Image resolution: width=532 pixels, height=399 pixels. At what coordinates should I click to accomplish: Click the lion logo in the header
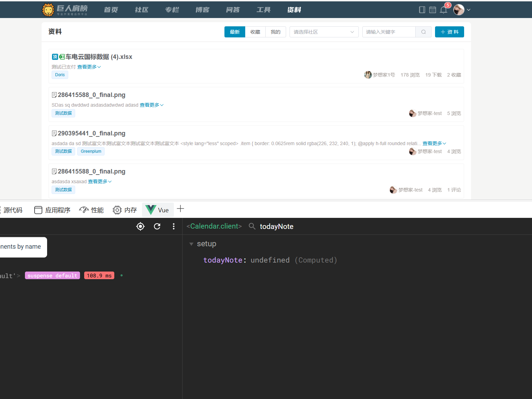48,10
